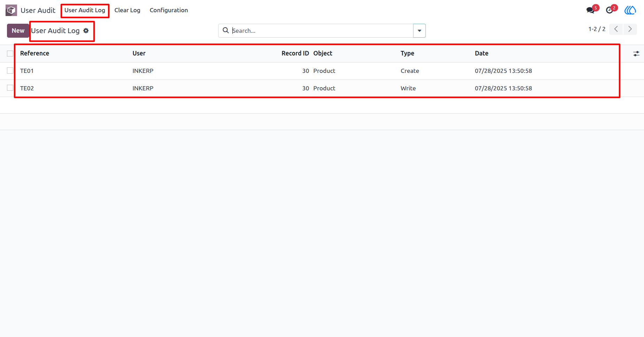
Task: Open the activities clock icon
Action: pyautogui.click(x=609, y=10)
